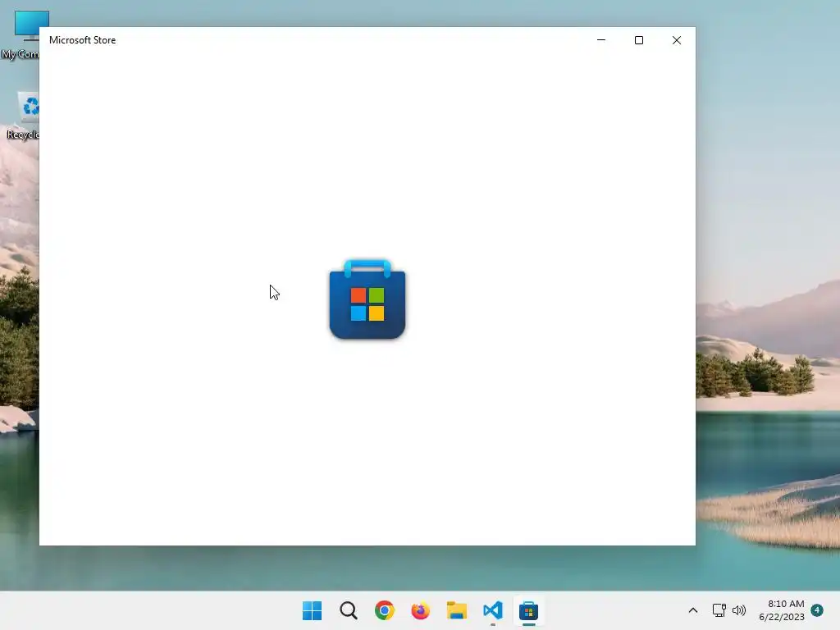Launch Google Chrome from taskbar
Screen dimensions: 840x630
(x=384, y=610)
